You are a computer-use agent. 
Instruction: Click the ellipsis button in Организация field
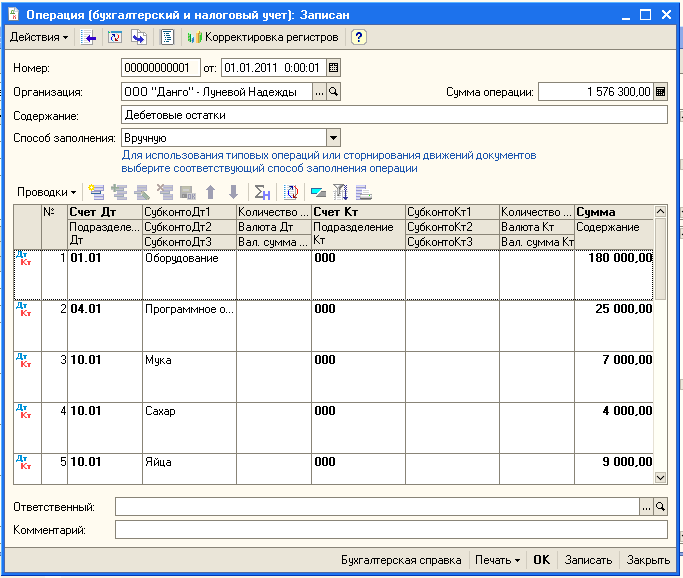click(x=319, y=92)
